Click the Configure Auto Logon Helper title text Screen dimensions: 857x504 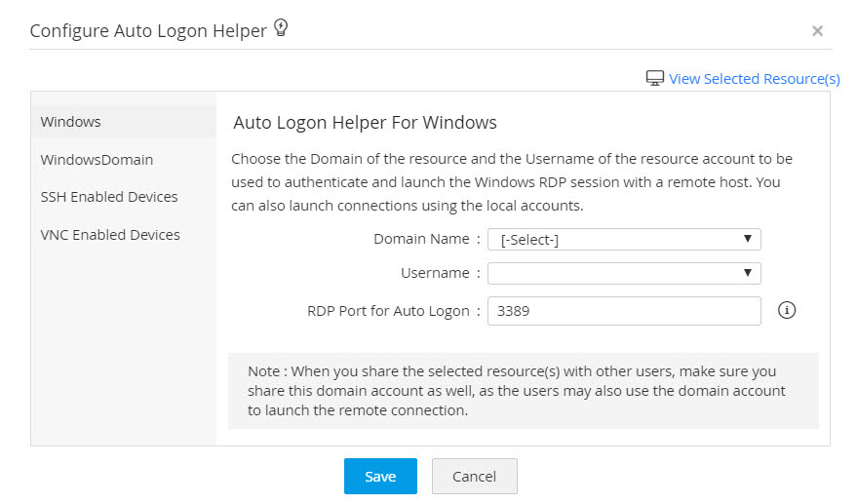148,31
